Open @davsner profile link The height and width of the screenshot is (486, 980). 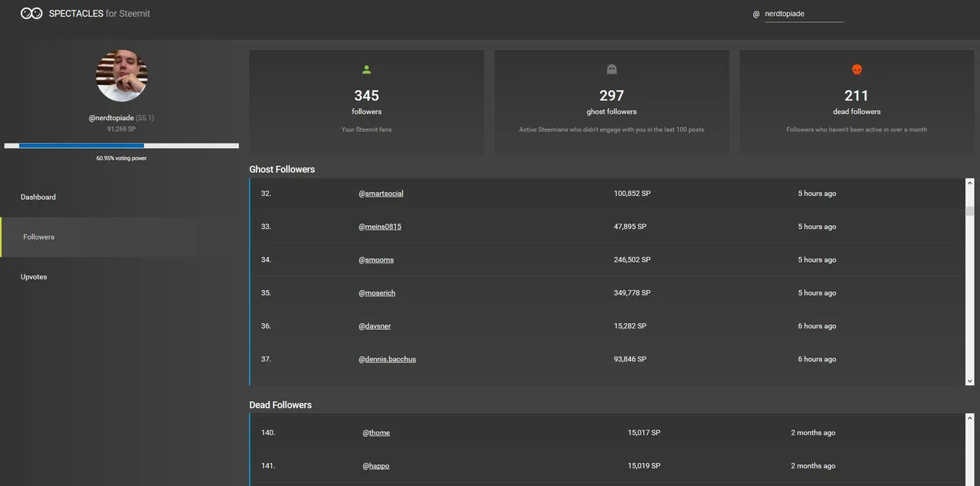[374, 326]
